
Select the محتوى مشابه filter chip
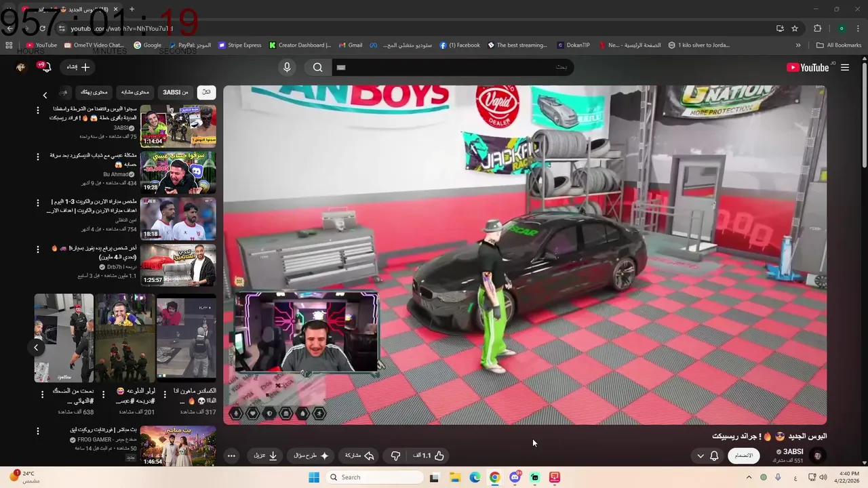point(135,92)
